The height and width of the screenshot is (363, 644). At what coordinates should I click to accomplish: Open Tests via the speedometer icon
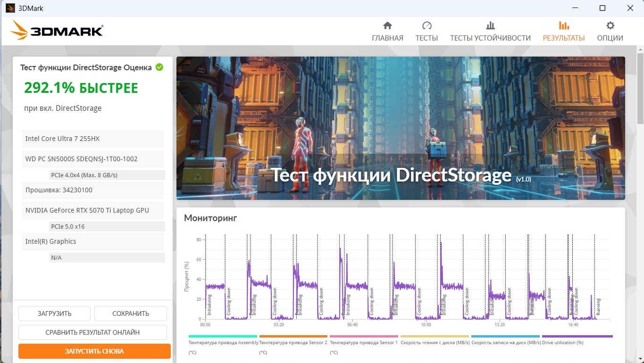coord(427,25)
